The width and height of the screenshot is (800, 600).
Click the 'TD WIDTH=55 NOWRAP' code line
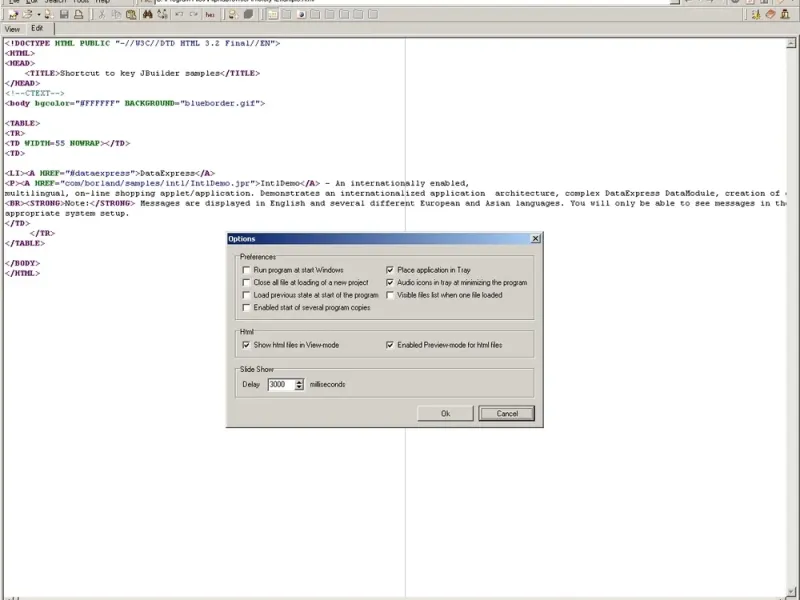(x=67, y=143)
